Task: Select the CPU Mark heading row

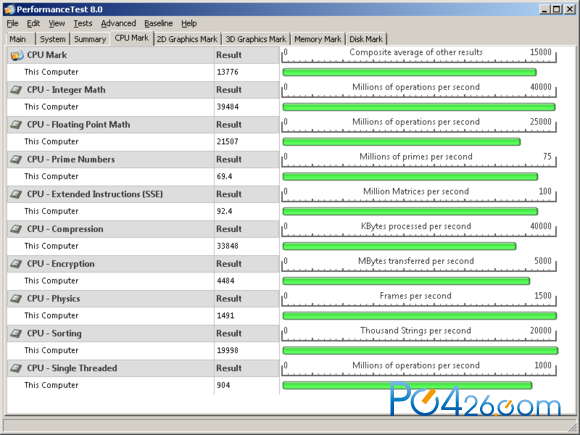Action: click(x=143, y=55)
